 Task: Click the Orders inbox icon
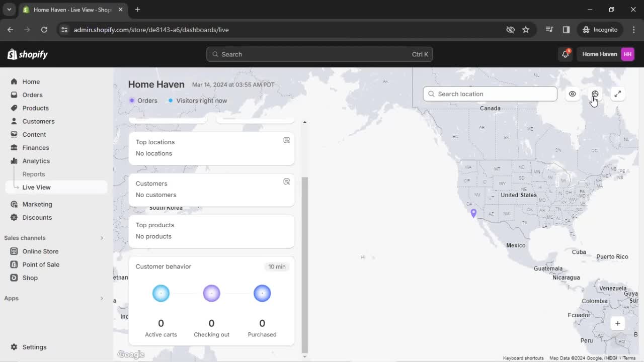pyautogui.click(x=14, y=95)
